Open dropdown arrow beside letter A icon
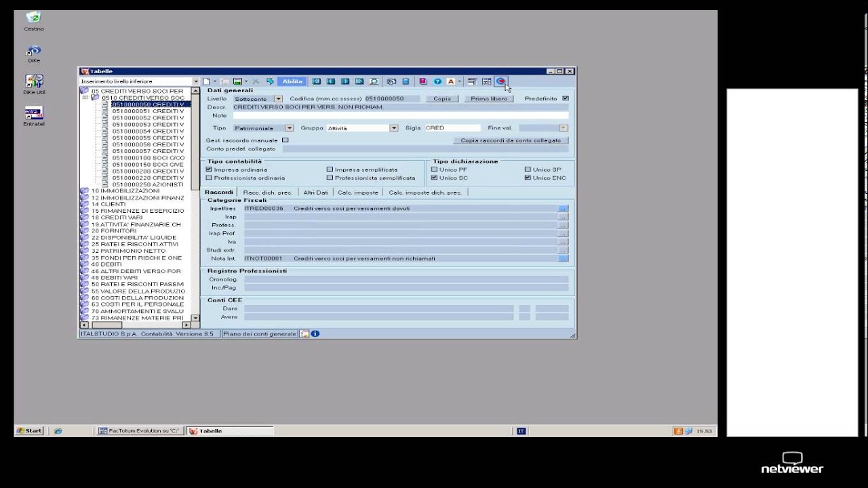 pyautogui.click(x=459, y=81)
